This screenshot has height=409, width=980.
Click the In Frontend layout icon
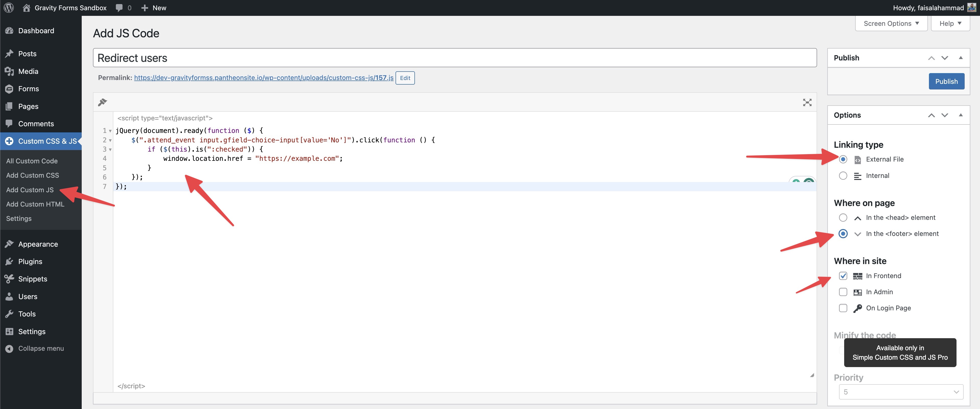coord(857,276)
